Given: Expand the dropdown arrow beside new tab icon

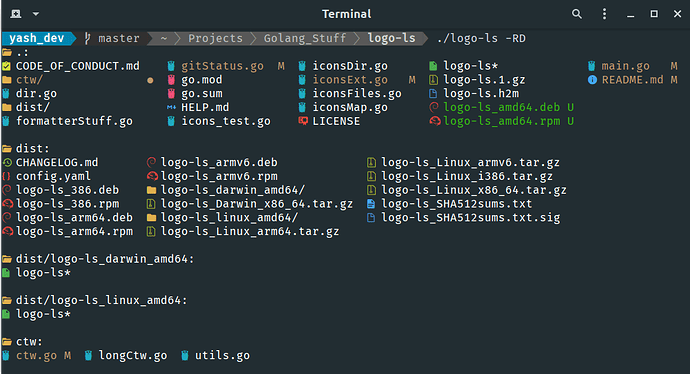Looking at the screenshot, I should click(x=36, y=14).
